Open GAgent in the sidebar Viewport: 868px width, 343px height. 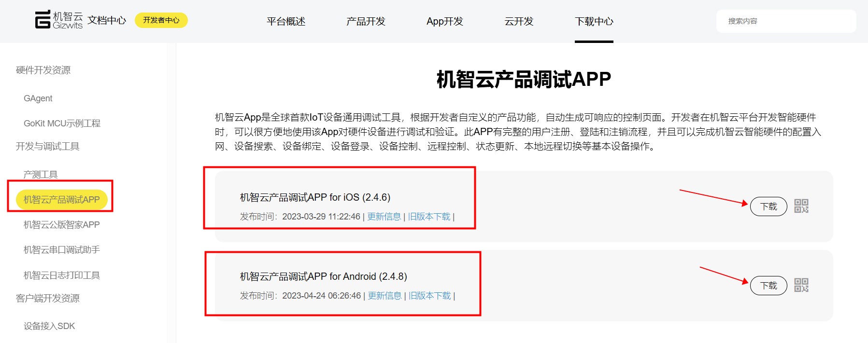point(38,98)
